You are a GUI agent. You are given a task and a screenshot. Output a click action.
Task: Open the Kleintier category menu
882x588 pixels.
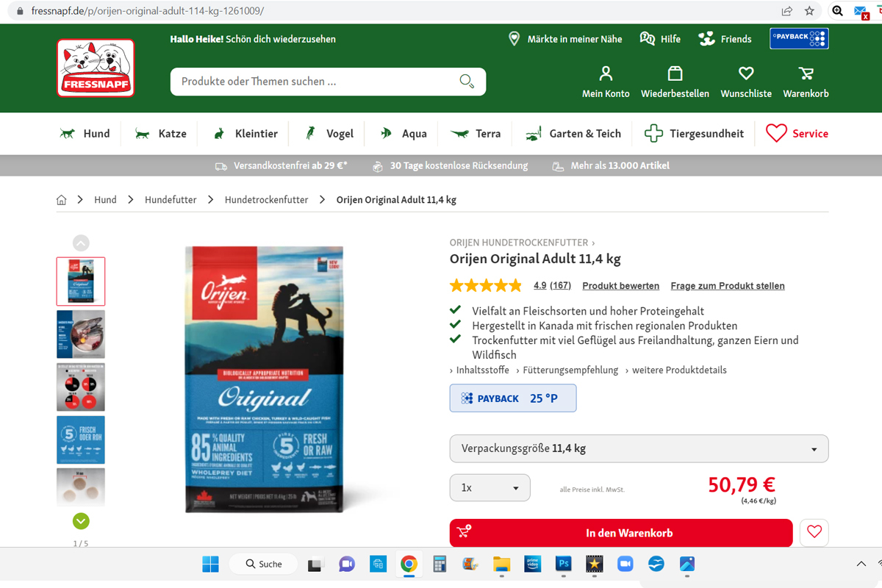(x=245, y=134)
